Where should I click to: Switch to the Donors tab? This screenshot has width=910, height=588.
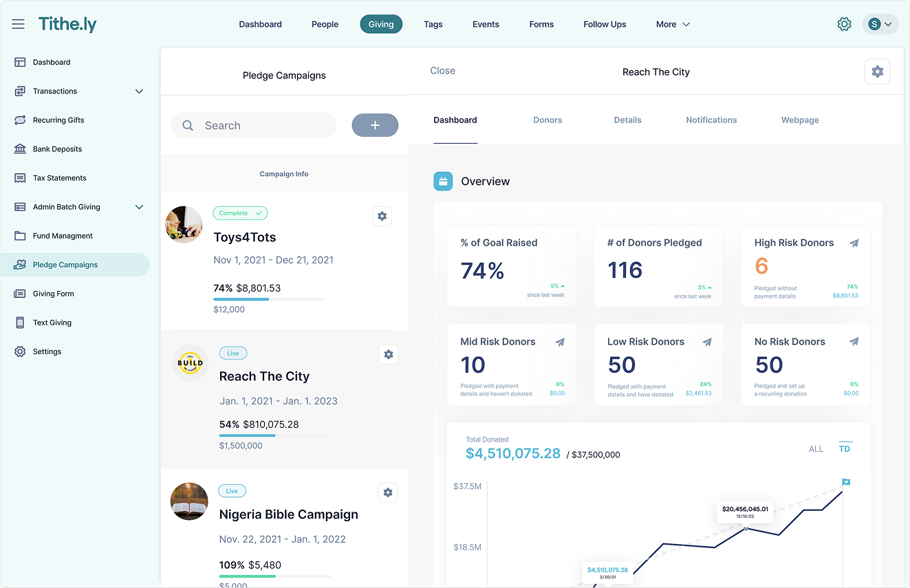tap(548, 120)
